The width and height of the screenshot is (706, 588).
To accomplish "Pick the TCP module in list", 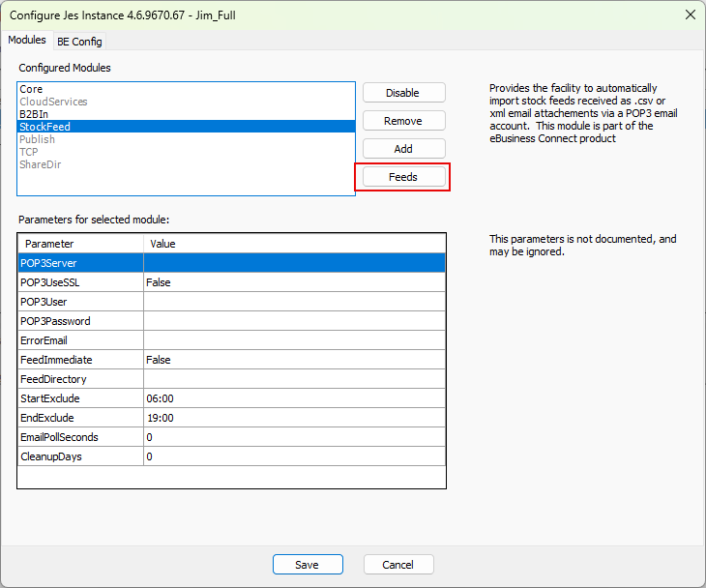I will [x=29, y=152].
